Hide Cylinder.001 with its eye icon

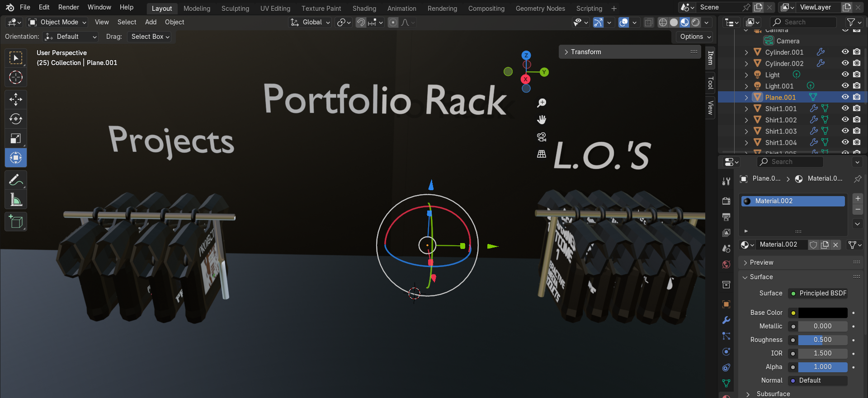pos(845,52)
